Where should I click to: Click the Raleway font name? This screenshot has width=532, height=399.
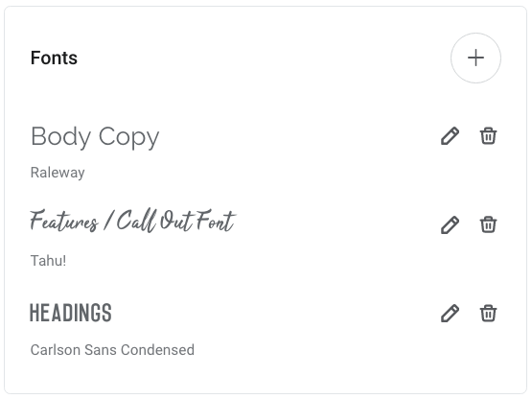click(x=58, y=173)
